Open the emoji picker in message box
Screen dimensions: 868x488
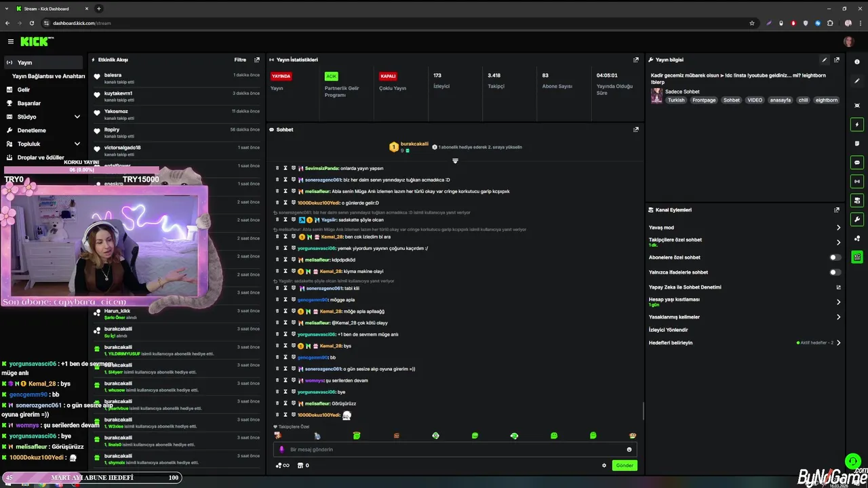coord(629,449)
